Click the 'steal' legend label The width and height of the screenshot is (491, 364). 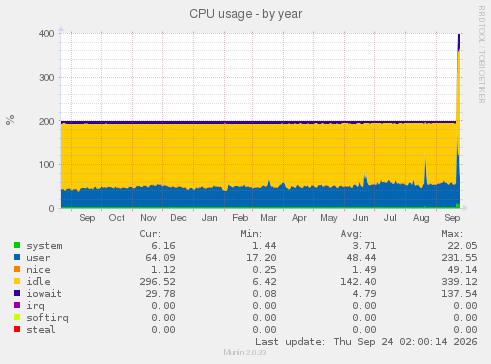point(41,330)
